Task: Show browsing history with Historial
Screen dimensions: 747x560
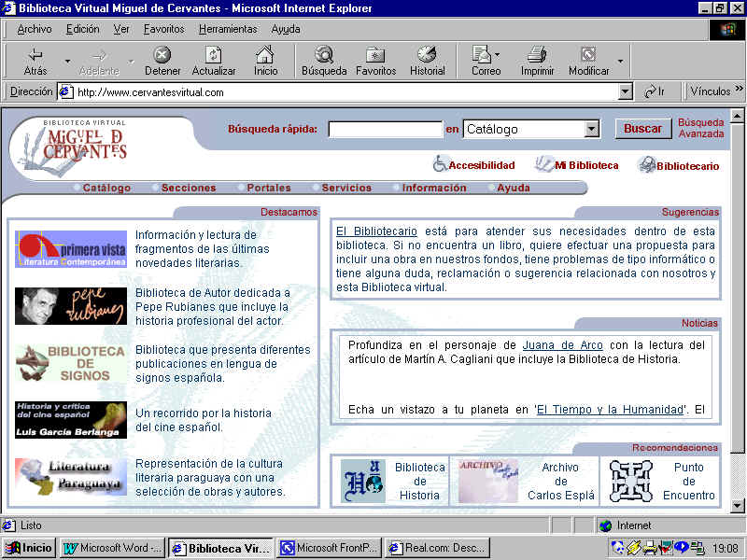Action: coord(428,62)
